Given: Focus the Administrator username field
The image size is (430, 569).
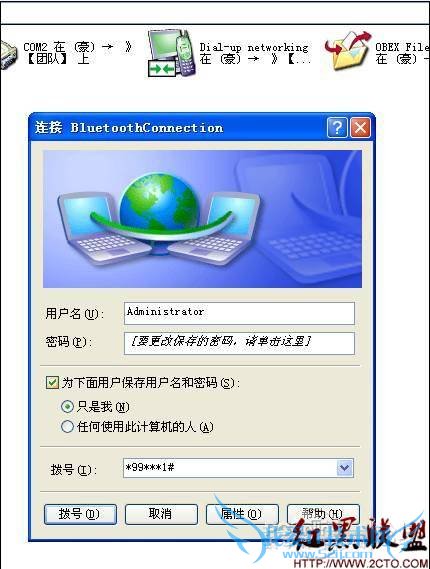Looking at the screenshot, I should click(x=239, y=313).
